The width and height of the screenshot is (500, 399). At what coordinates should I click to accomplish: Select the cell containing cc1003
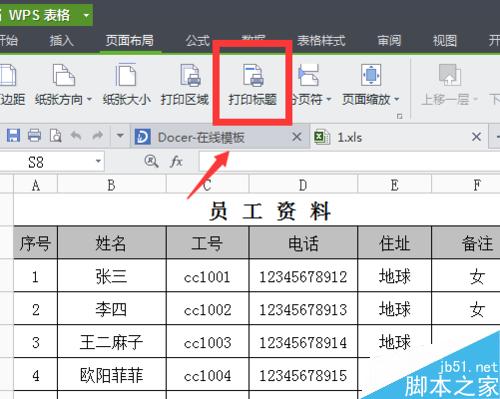click(x=207, y=342)
